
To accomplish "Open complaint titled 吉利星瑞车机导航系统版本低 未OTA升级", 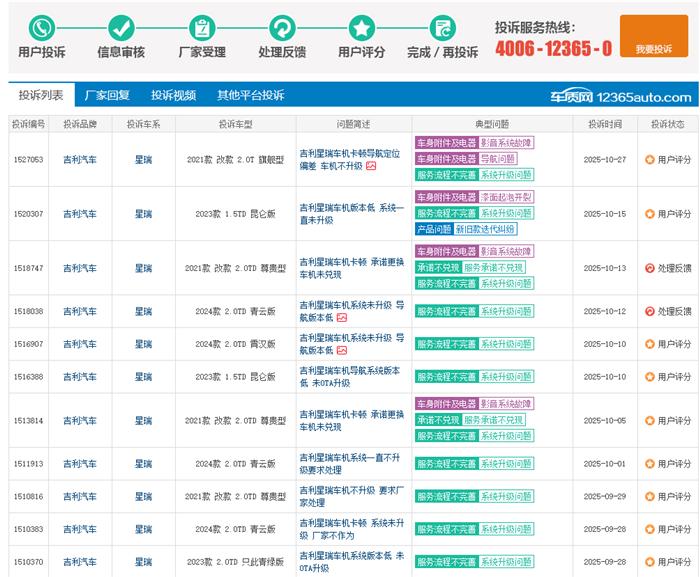I will tap(351, 377).
